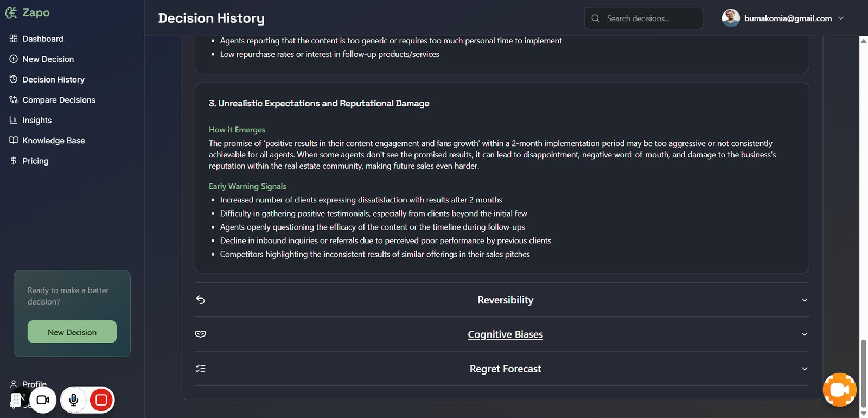Click inside the Search decisions field
The height and width of the screenshot is (418, 868).
[x=644, y=18]
